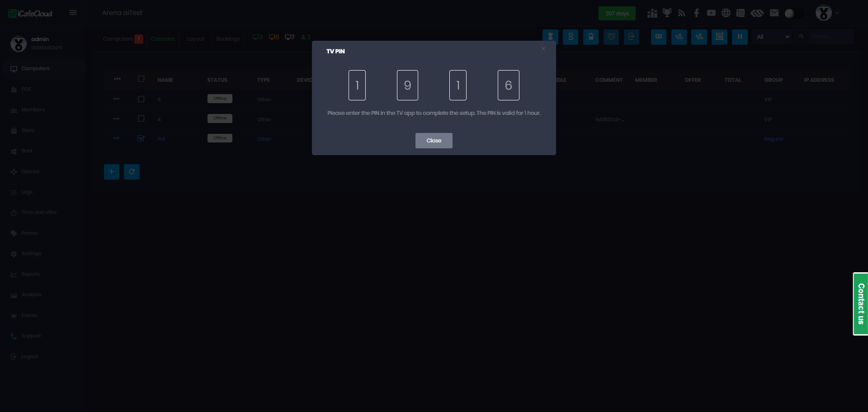Screen dimensions: 868x412
Task: Open the trophy icon in header
Action: 667,13
